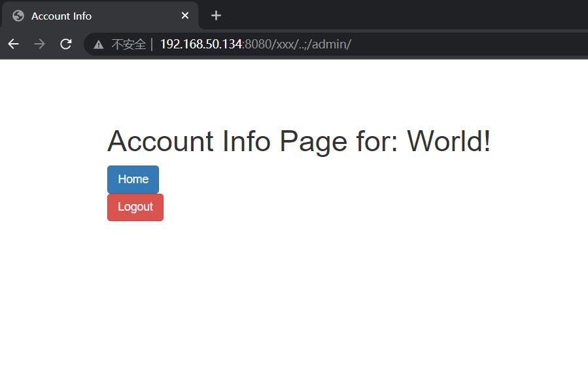This screenshot has width=588, height=369.
Task: Go back using the back arrow
Action: (x=14, y=44)
